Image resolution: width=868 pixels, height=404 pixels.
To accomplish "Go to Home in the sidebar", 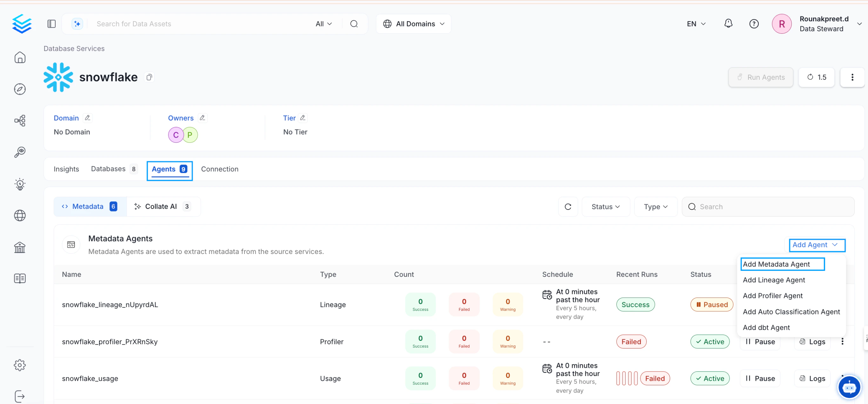I will click(x=20, y=57).
